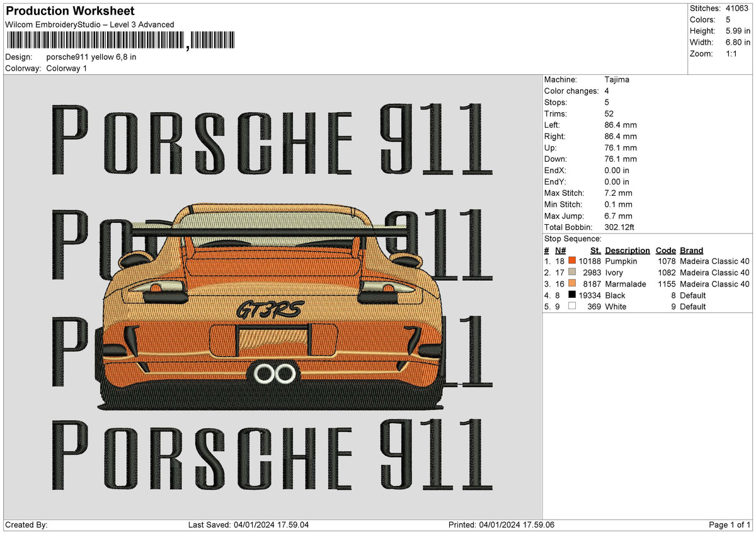Click the EndX value 0.00 in

click(617, 170)
